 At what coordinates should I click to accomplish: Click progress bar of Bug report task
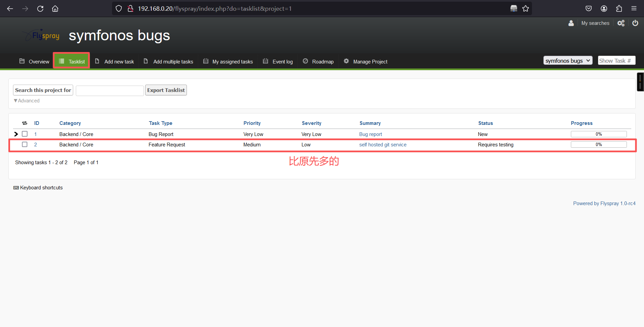pos(599,134)
